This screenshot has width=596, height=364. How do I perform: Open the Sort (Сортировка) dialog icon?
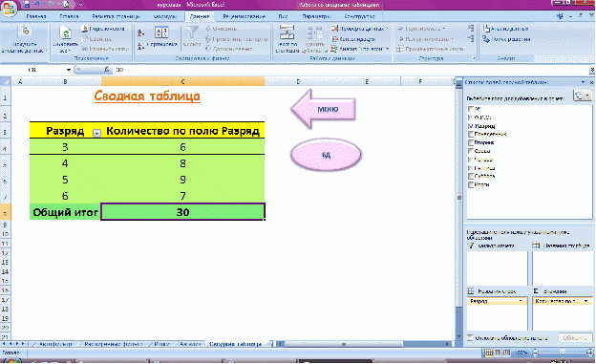tap(161, 32)
